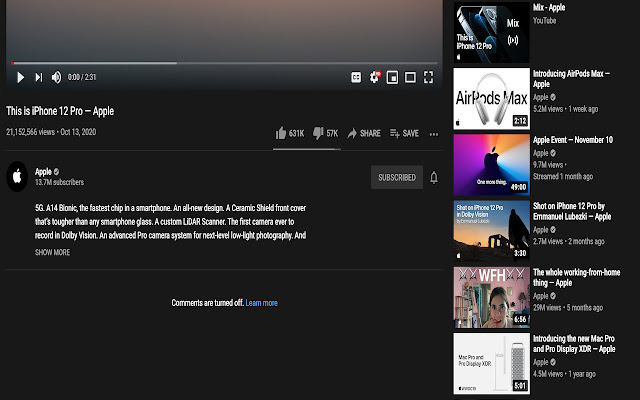Viewport: 640px width, 400px height.
Task: Seek on the video progress bar
Action: (x=224, y=63)
